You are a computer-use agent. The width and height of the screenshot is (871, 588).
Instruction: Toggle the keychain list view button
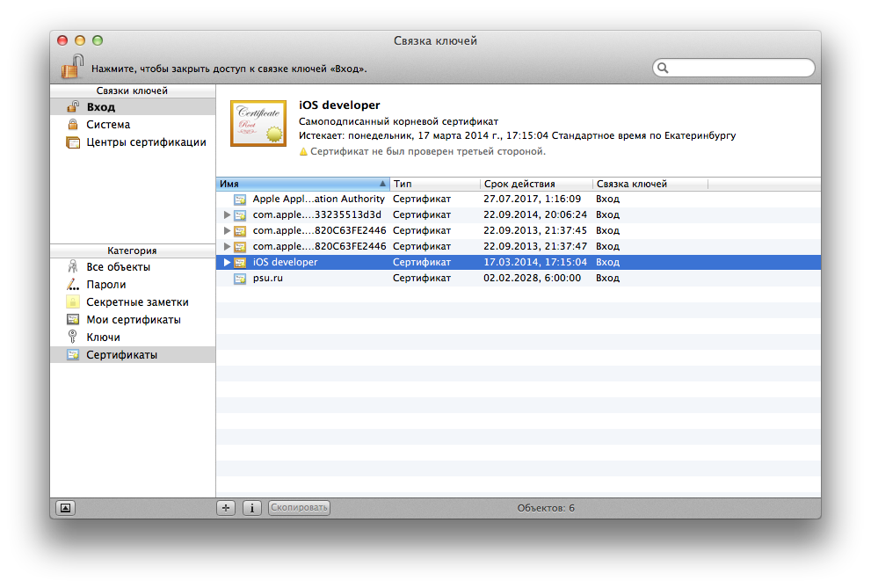(x=66, y=508)
